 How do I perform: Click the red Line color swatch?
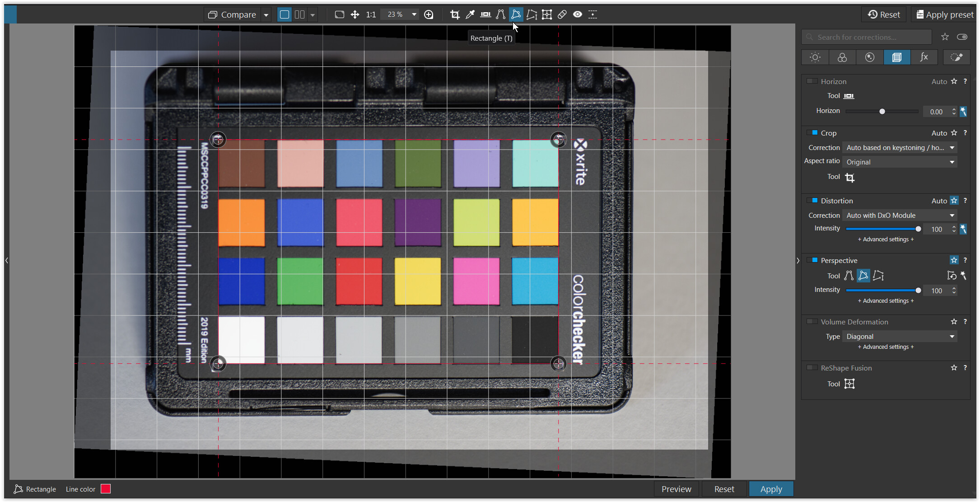[106, 489]
